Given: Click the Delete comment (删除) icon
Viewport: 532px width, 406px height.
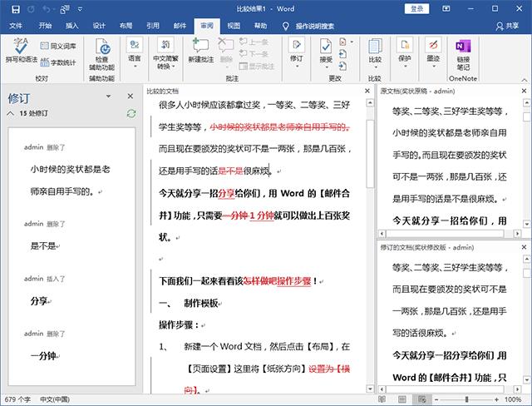Looking at the screenshot, I should [x=226, y=51].
